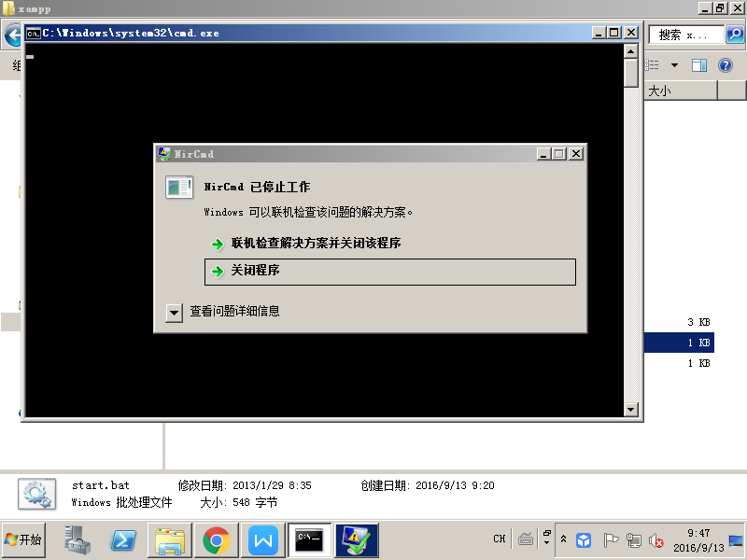Open Windows Explorer taskbar icon

coord(170,540)
